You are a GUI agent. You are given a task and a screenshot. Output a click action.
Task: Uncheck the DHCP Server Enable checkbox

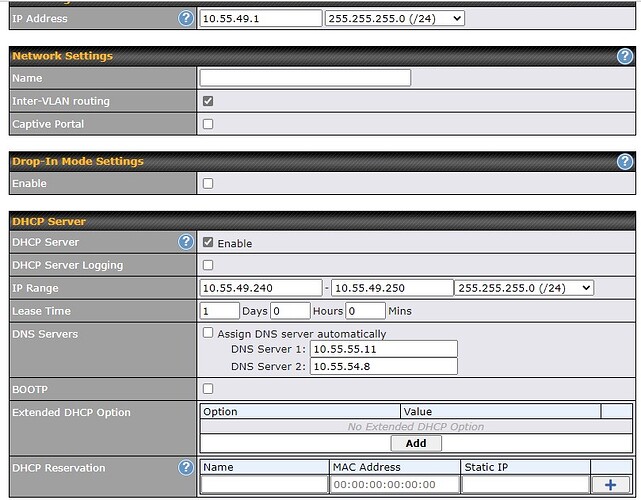tap(208, 242)
